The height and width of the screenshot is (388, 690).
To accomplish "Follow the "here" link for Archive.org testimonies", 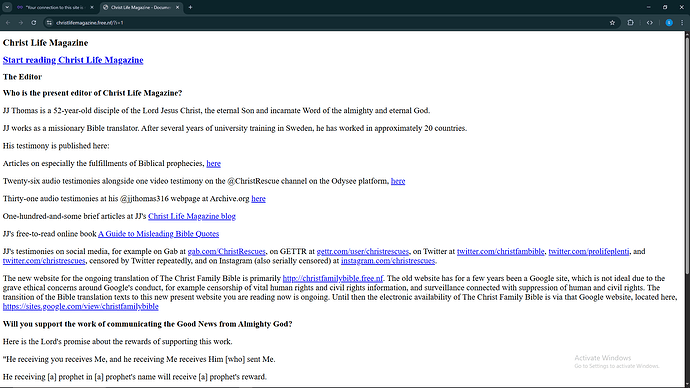I will [x=258, y=198].
